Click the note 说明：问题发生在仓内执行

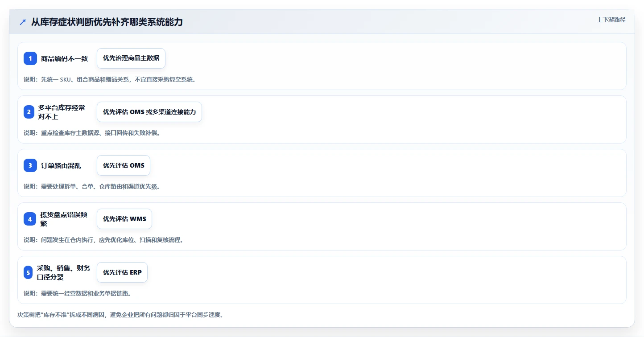[103, 240]
